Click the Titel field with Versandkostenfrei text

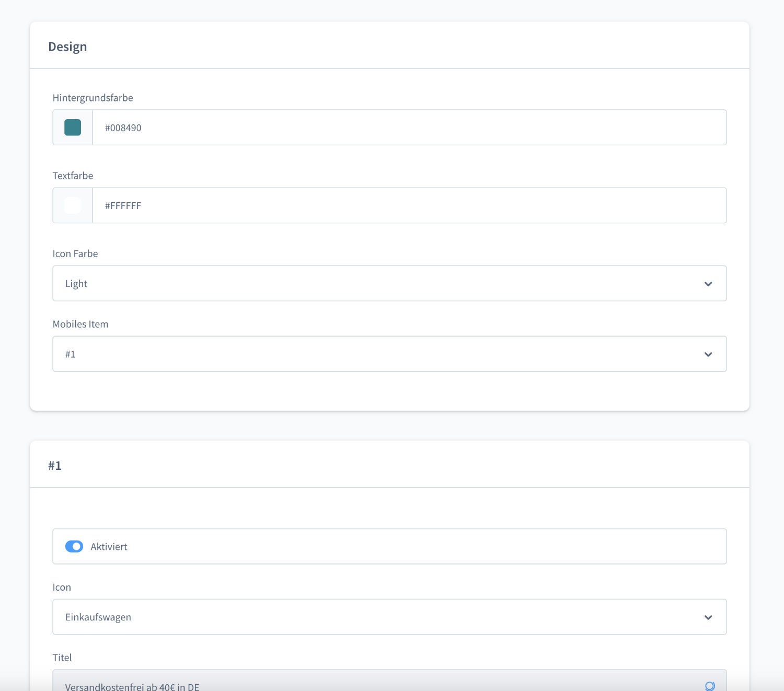click(389, 681)
